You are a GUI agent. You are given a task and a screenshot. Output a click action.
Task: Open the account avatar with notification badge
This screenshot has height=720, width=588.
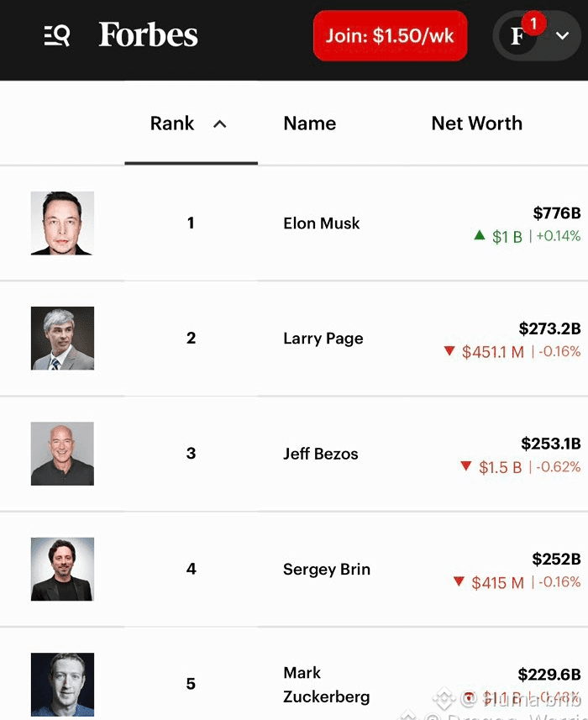(520, 35)
